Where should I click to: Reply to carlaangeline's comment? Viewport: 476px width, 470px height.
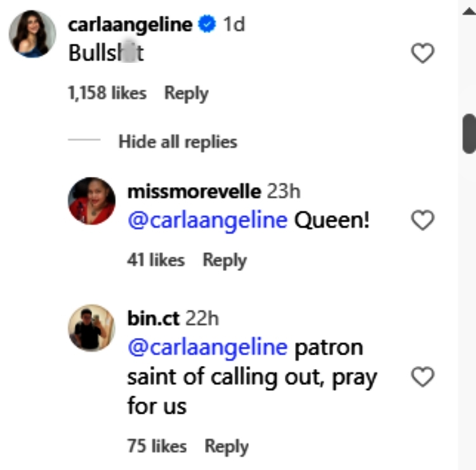pos(186,93)
